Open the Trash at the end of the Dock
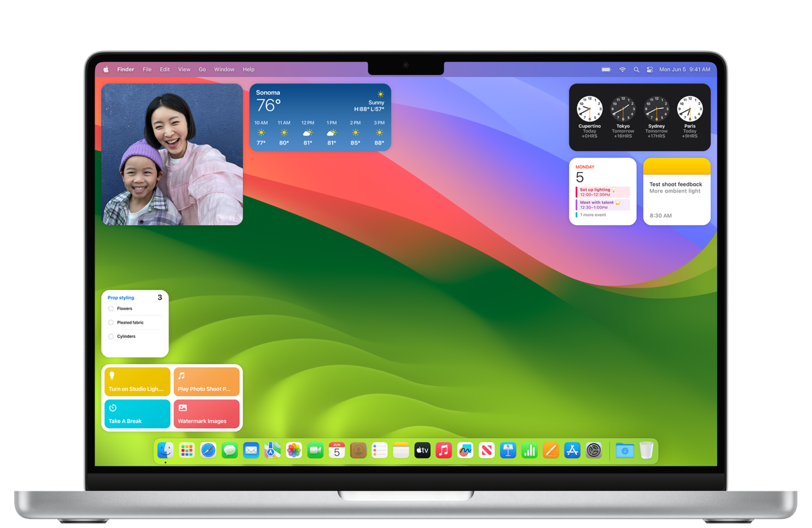This screenshot has width=812, height=528. 647,450
